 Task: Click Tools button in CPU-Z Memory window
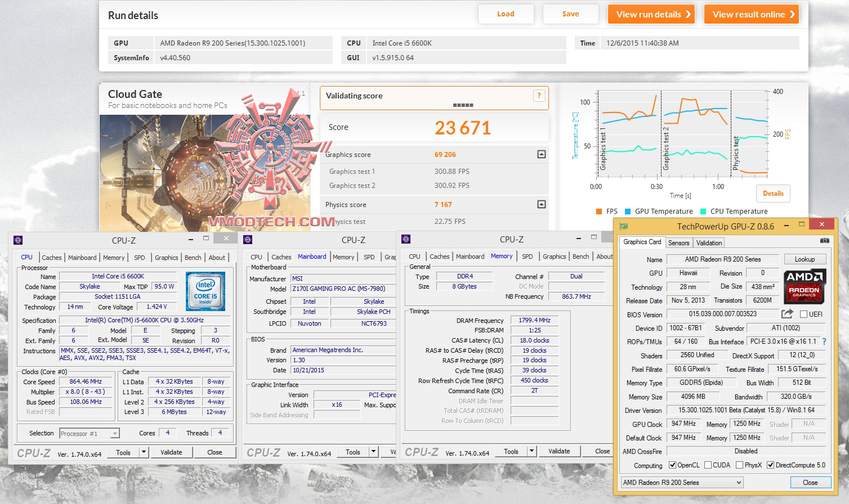click(511, 451)
